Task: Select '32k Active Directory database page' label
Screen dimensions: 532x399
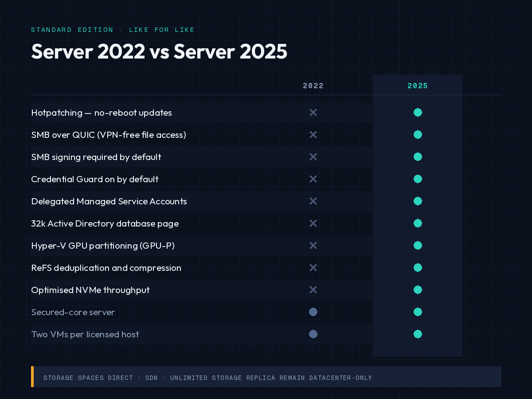Action: 105,223
